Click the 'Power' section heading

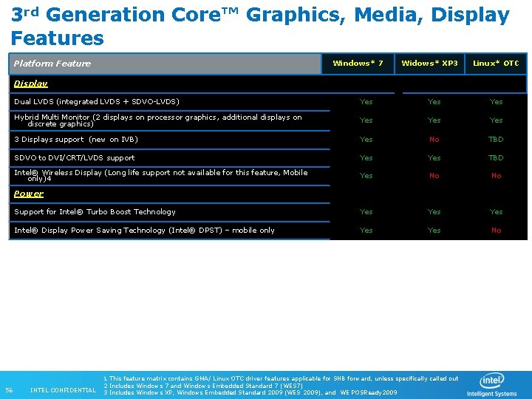click(29, 194)
